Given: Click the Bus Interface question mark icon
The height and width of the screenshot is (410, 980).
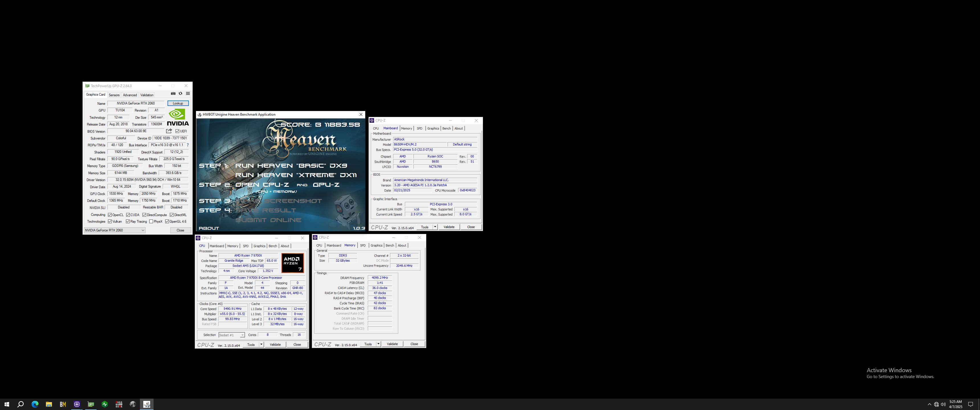Looking at the screenshot, I should pyautogui.click(x=187, y=145).
